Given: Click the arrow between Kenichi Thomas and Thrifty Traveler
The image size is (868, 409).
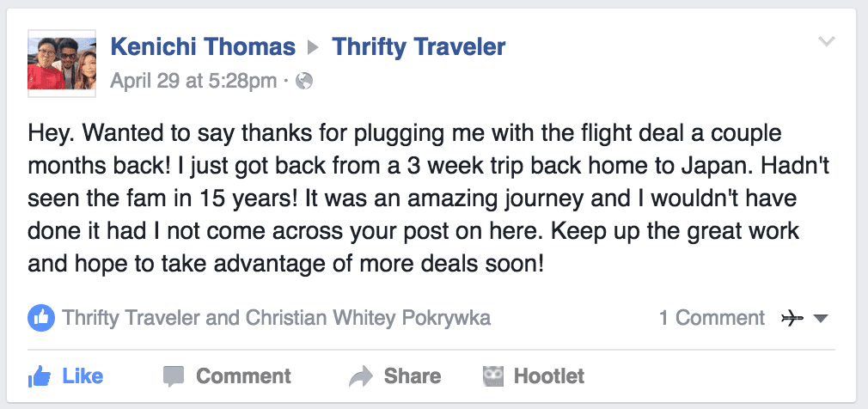Looking at the screenshot, I should (314, 47).
